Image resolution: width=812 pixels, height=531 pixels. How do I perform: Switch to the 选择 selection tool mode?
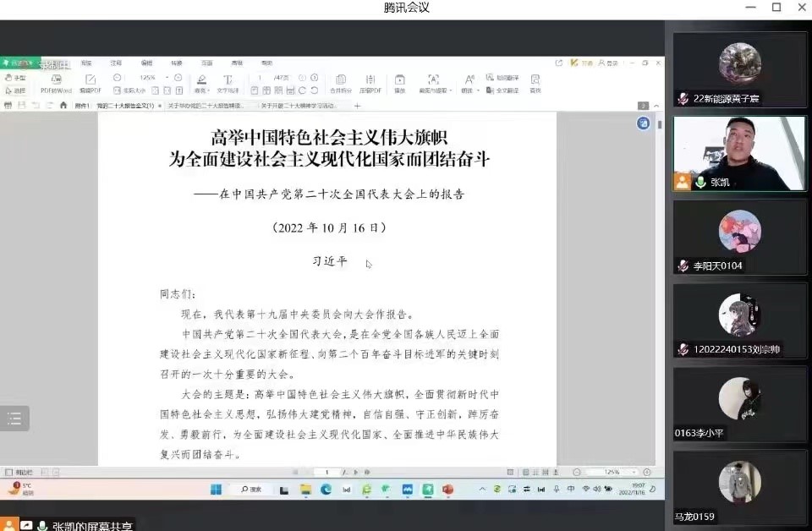coord(15,90)
